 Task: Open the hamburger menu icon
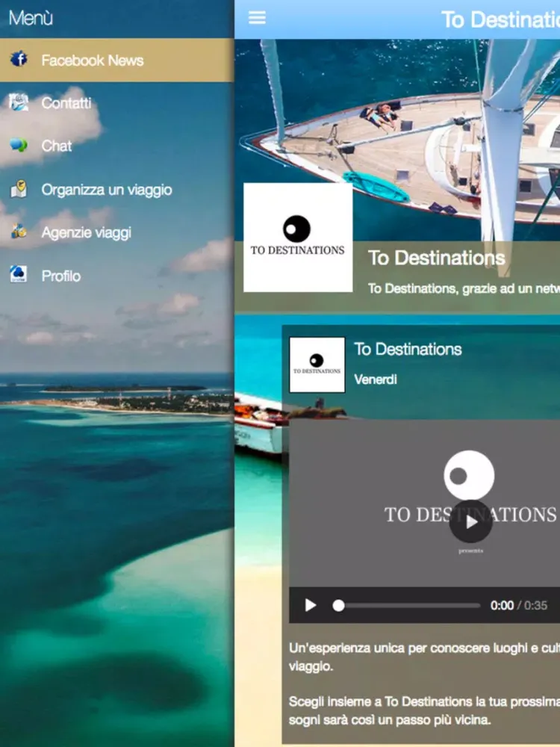pos(257,18)
